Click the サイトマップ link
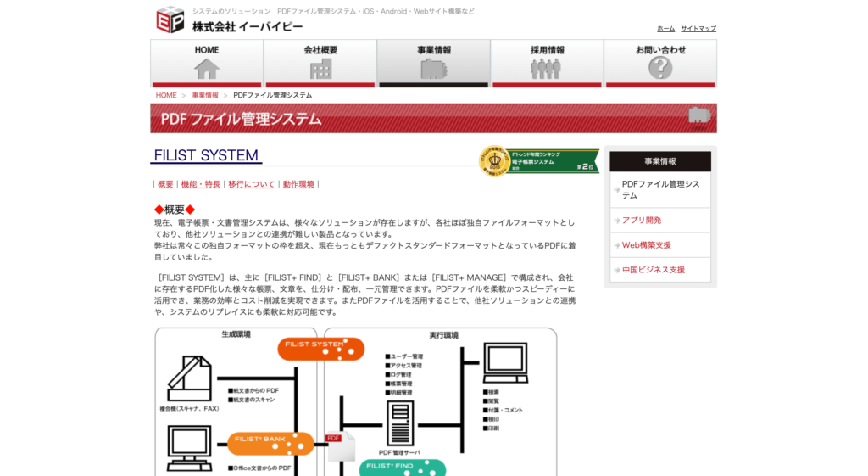 click(x=698, y=28)
